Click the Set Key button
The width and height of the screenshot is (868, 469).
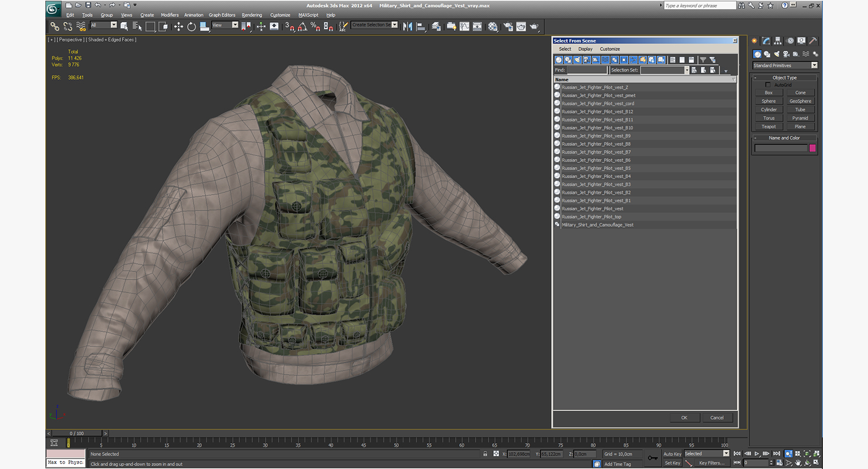pos(672,463)
